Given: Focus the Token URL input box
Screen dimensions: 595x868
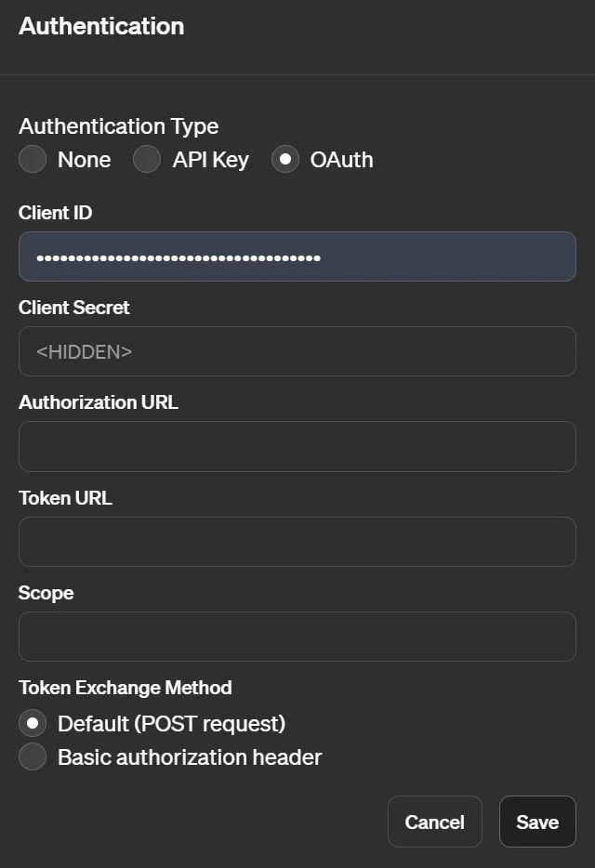Looking at the screenshot, I should pos(297,542).
